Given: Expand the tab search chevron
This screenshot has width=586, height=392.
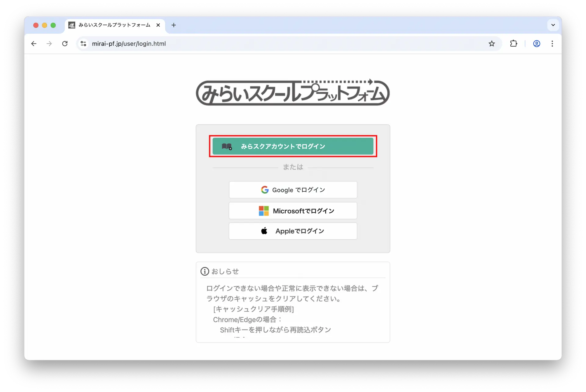Looking at the screenshot, I should click(x=553, y=25).
